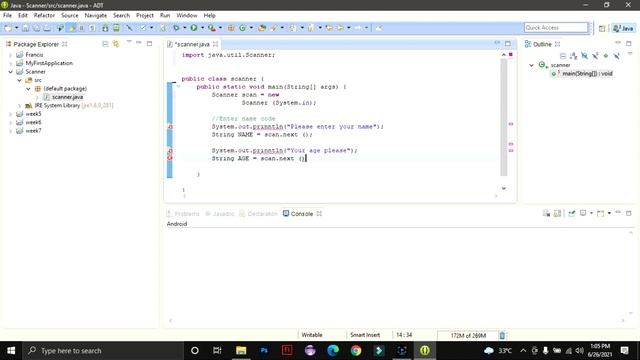Open Chrome from the taskbar
Image resolution: width=640 pixels, height=360 pixels.
coord(356,351)
